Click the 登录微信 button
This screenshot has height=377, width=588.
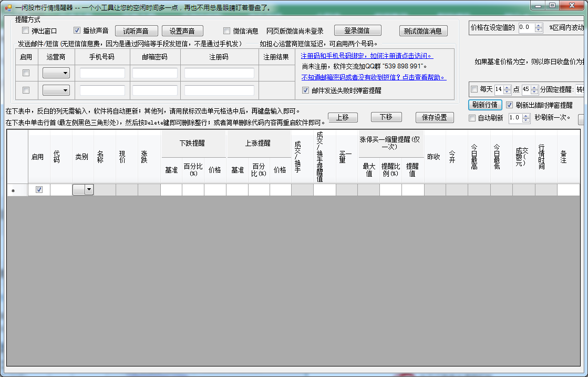[x=357, y=30]
